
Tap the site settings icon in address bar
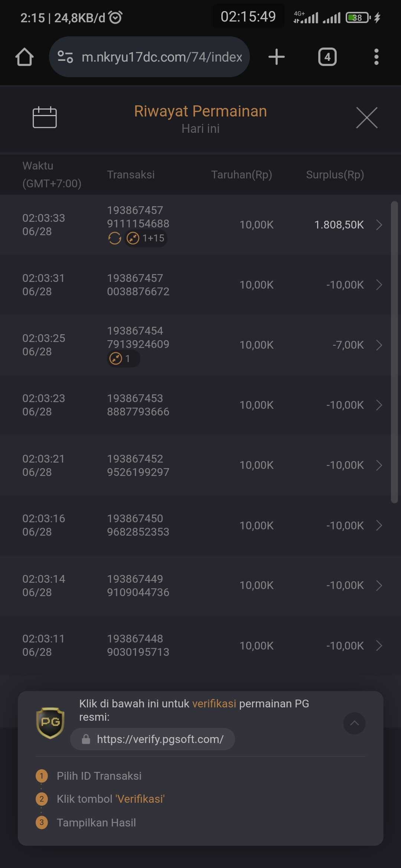point(65,57)
